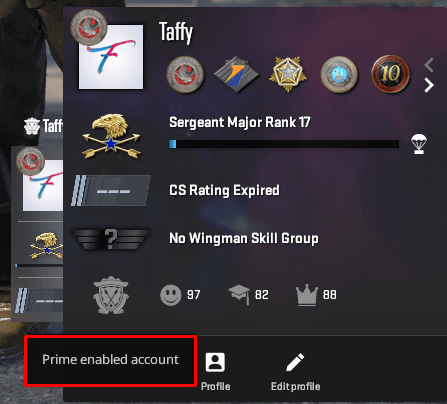This screenshot has width=447, height=404.
Task: Show previous medals with left chevron
Action: (x=429, y=65)
